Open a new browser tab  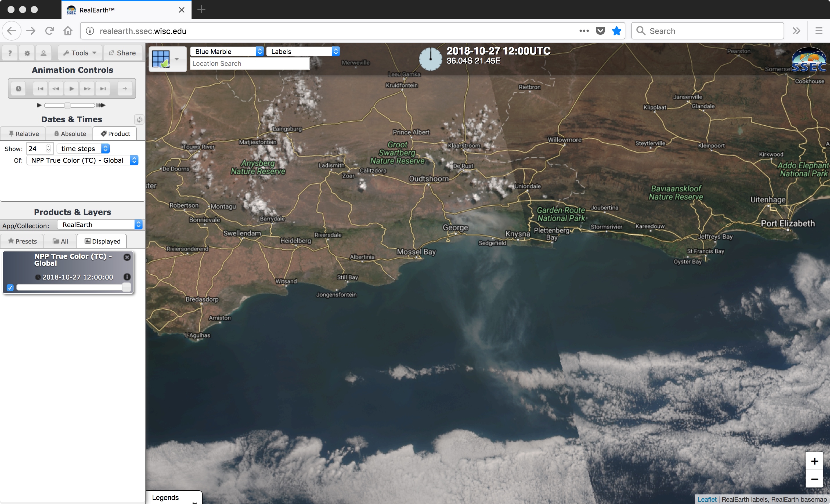click(x=201, y=10)
